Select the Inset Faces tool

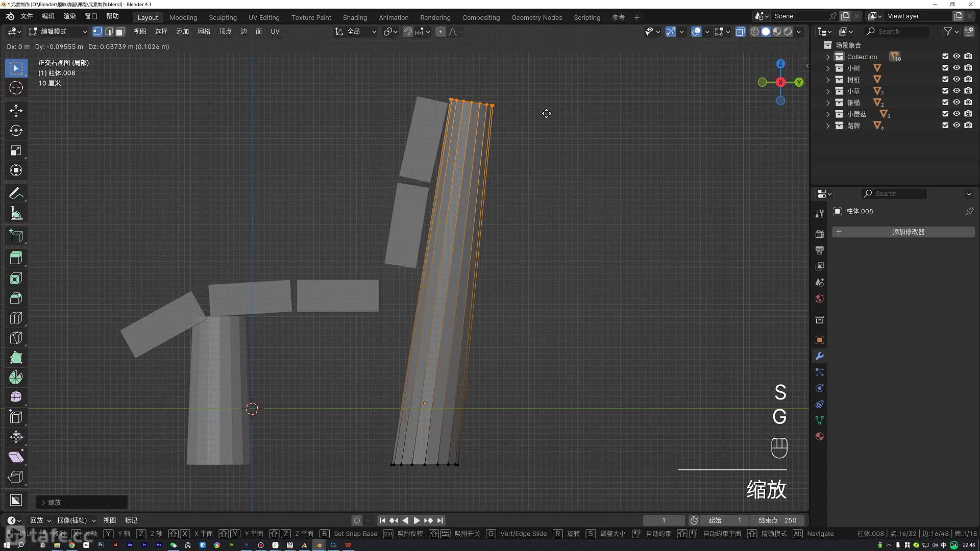[16, 278]
